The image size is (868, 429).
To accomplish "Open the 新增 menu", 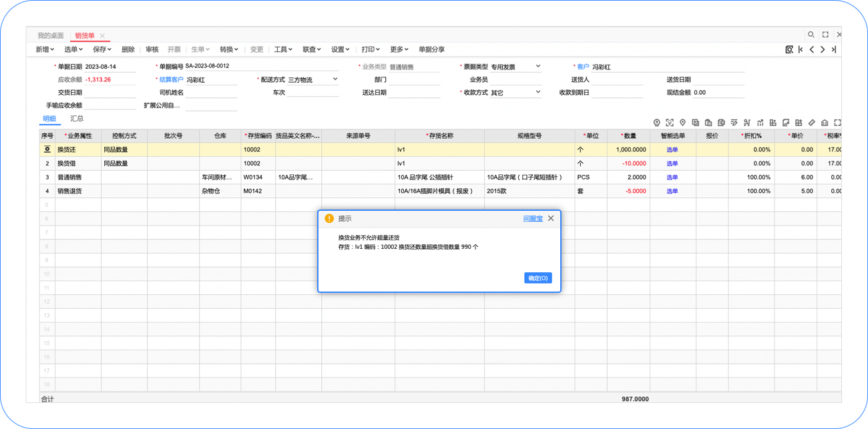I will [44, 49].
